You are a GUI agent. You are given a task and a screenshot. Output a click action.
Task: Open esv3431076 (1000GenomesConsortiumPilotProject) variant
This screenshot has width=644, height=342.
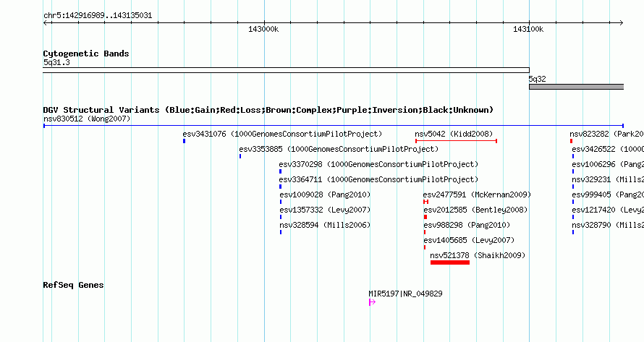283,134
